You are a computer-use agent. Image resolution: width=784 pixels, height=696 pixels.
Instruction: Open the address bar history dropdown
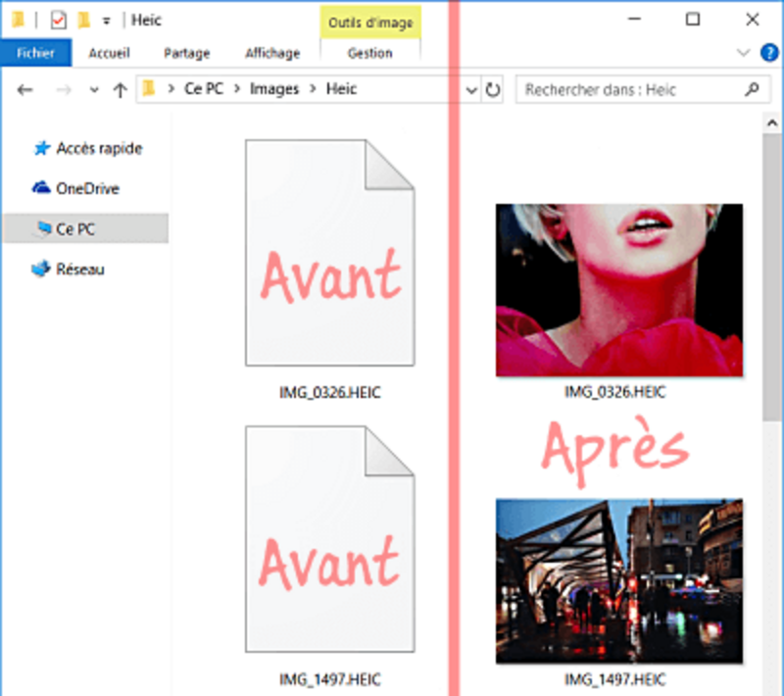pyautogui.click(x=471, y=90)
